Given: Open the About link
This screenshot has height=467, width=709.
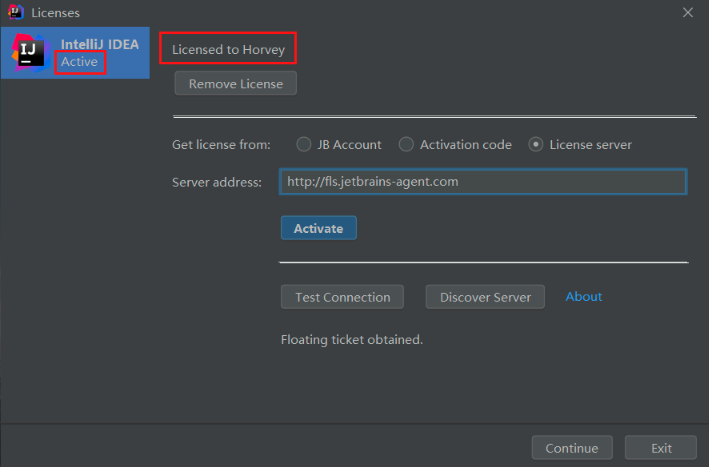Looking at the screenshot, I should [584, 297].
